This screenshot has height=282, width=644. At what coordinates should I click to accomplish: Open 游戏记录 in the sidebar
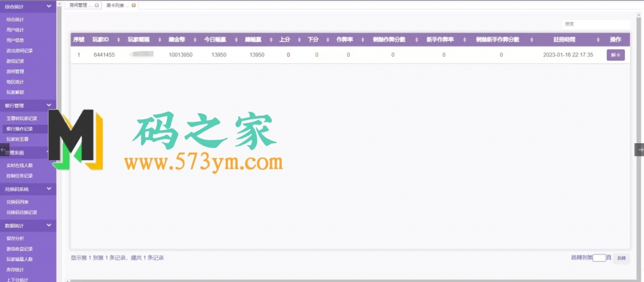tap(15, 61)
